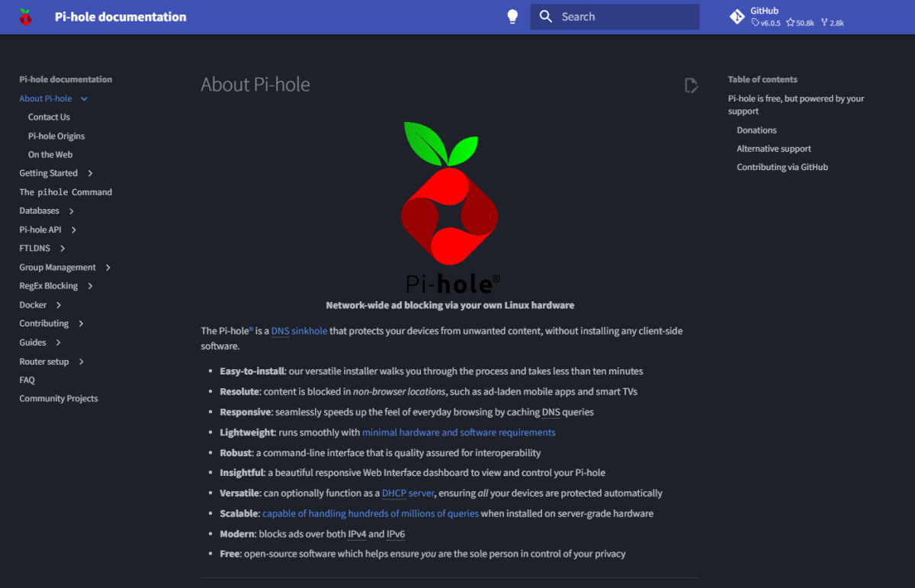Open the GitHub repository link
Image resolution: width=915 pixels, height=588 pixels.
[788, 17]
